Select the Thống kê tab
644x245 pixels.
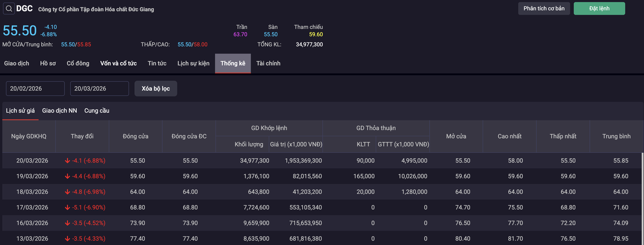[x=232, y=63]
